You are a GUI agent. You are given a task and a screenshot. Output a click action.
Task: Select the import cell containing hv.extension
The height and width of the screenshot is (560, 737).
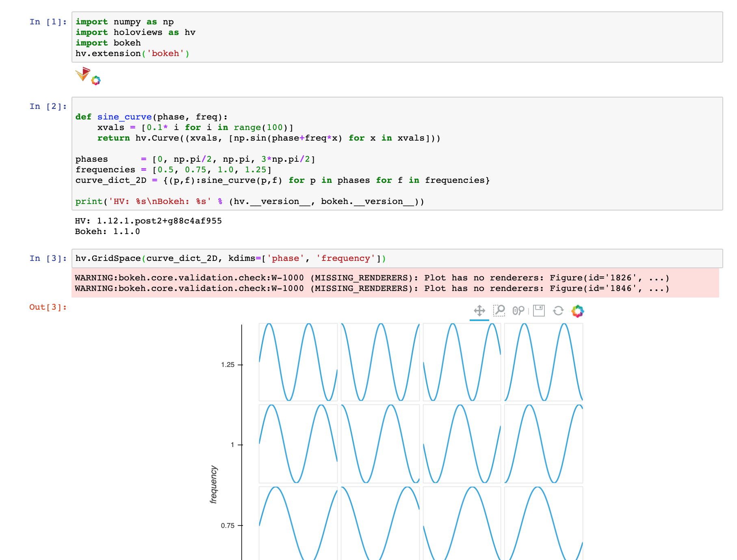[244, 37]
